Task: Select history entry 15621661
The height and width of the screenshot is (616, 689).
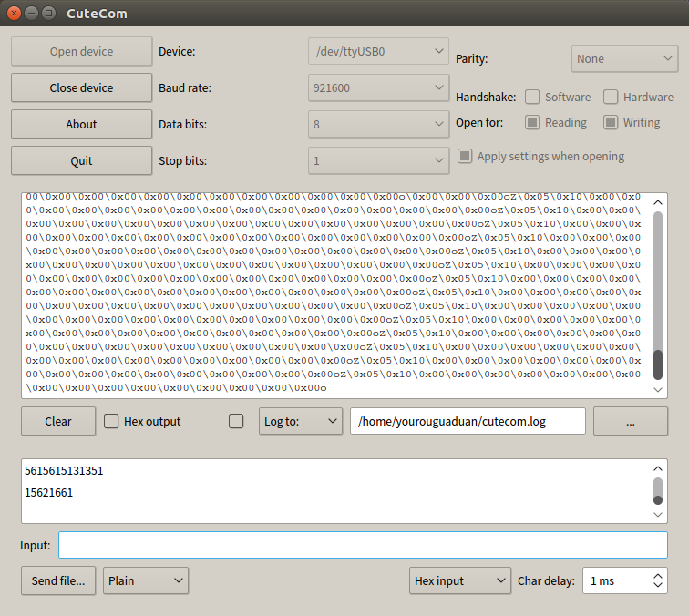Action: click(x=49, y=493)
